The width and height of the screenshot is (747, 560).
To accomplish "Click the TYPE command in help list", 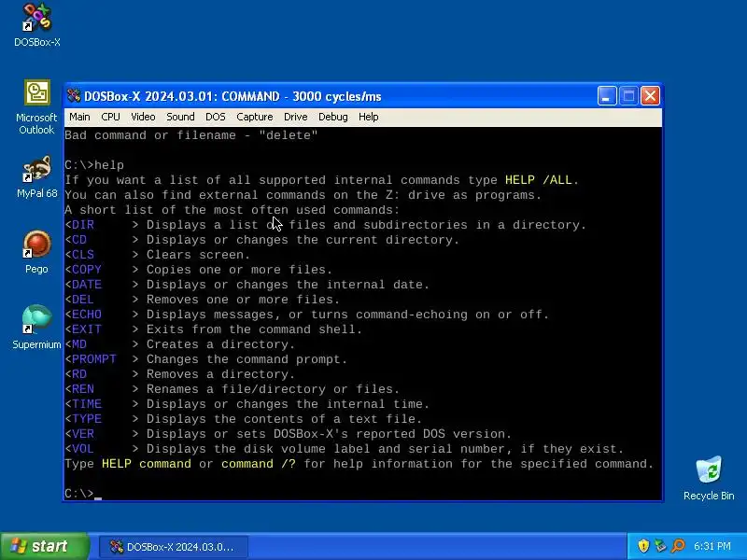I will [x=87, y=418].
